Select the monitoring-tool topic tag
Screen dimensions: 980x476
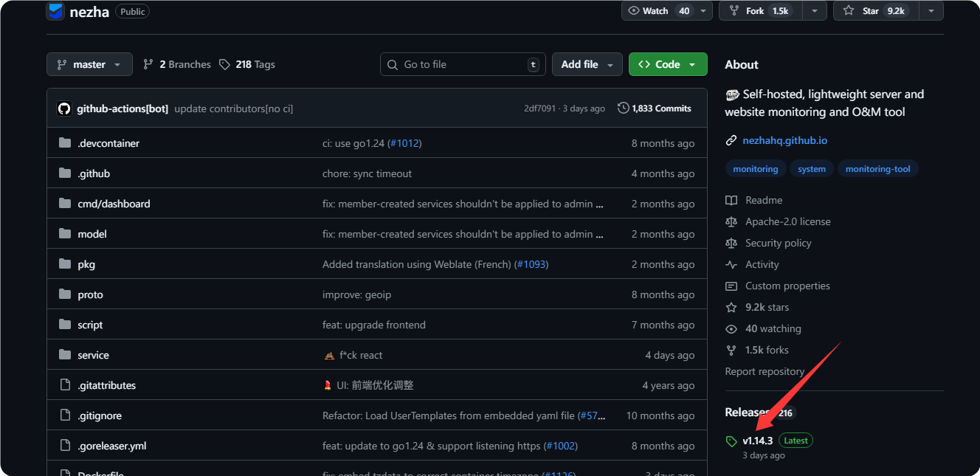[877, 169]
